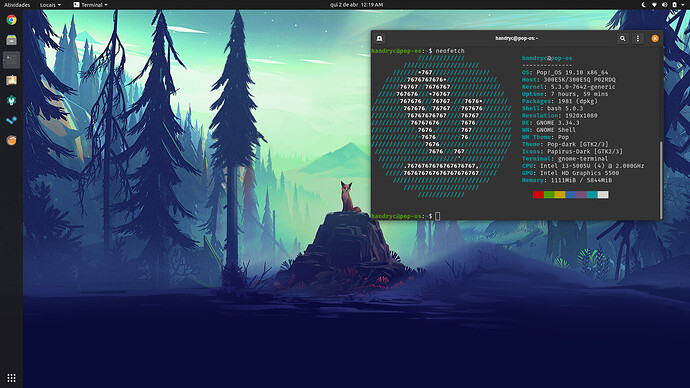Open the terminal three-dot menu
This screenshot has height=388, width=690.
[x=638, y=38]
